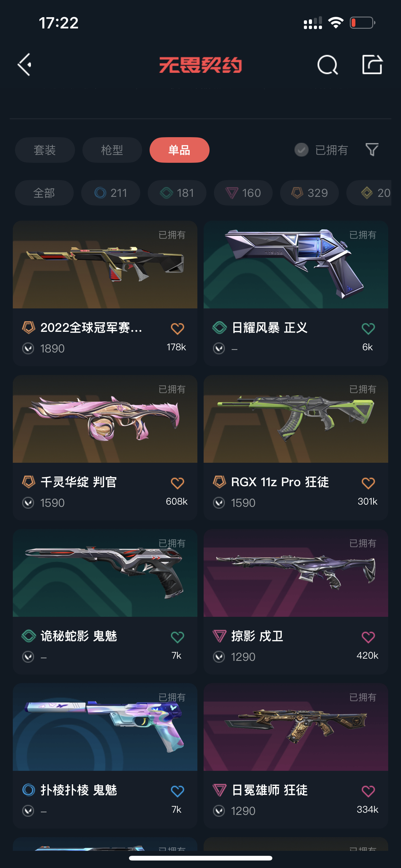Switch to the 枪型 tab
Screen dimensions: 401x868
(112, 150)
